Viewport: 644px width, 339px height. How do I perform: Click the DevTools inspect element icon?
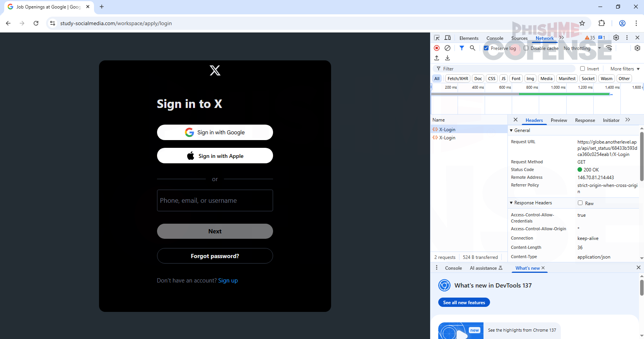(x=437, y=38)
